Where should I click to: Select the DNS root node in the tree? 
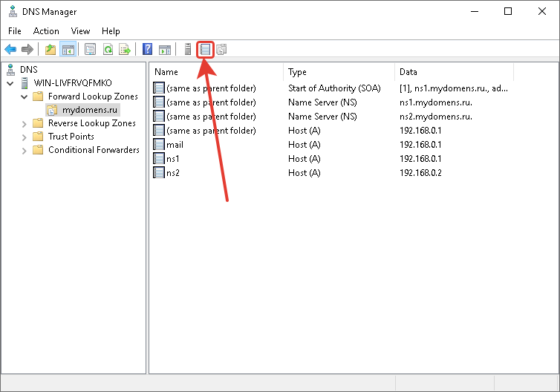click(x=28, y=70)
